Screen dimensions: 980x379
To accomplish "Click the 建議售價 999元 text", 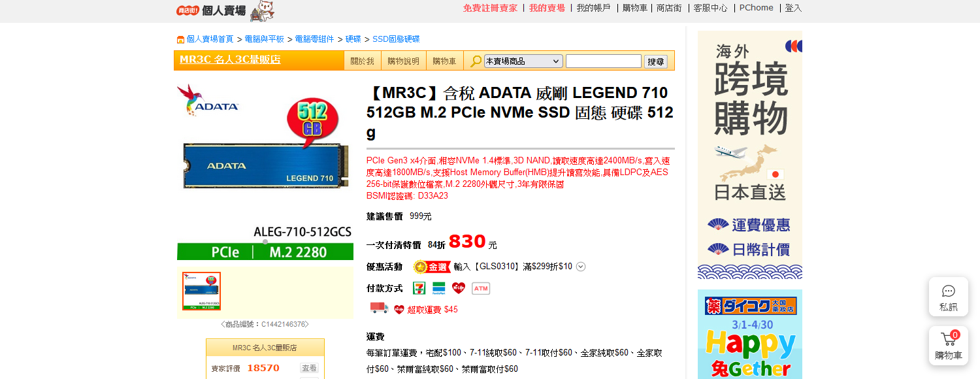I will pos(399,216).
